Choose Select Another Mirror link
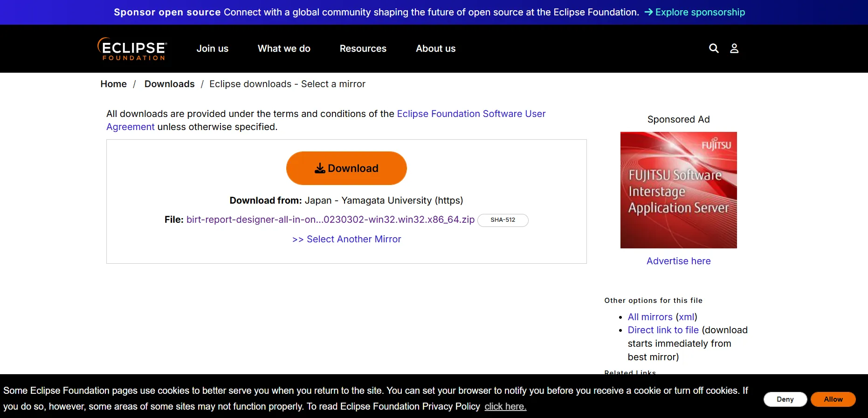Screen dimensions: 868x418 tap(347, 239)
